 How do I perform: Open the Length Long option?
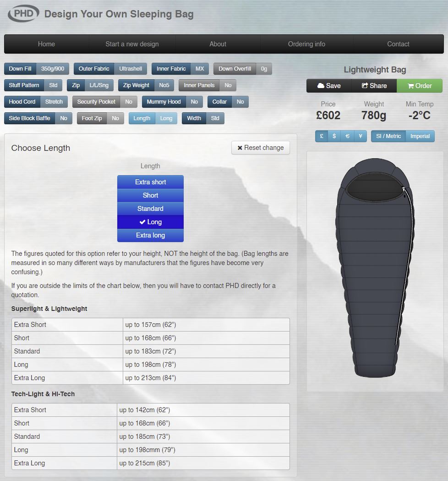click(153, 118)
